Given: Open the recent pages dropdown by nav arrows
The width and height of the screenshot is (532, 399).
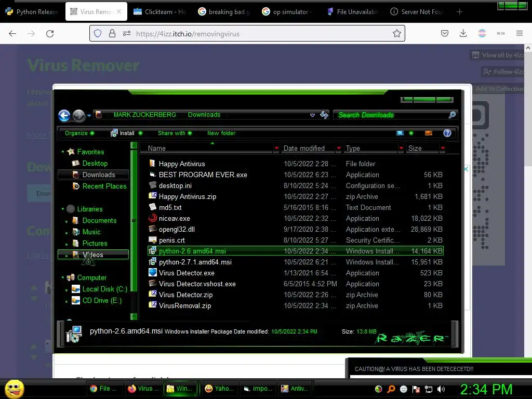Looking at the screenshot, I should tap(89, 116).
